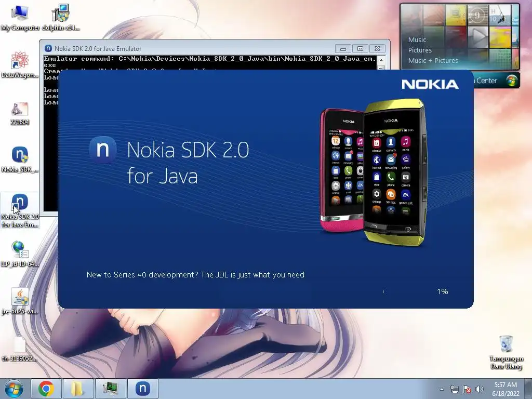532x399 pixels.
Task: Select Pictures in Media Center gadget
Action: pos(420,50)
